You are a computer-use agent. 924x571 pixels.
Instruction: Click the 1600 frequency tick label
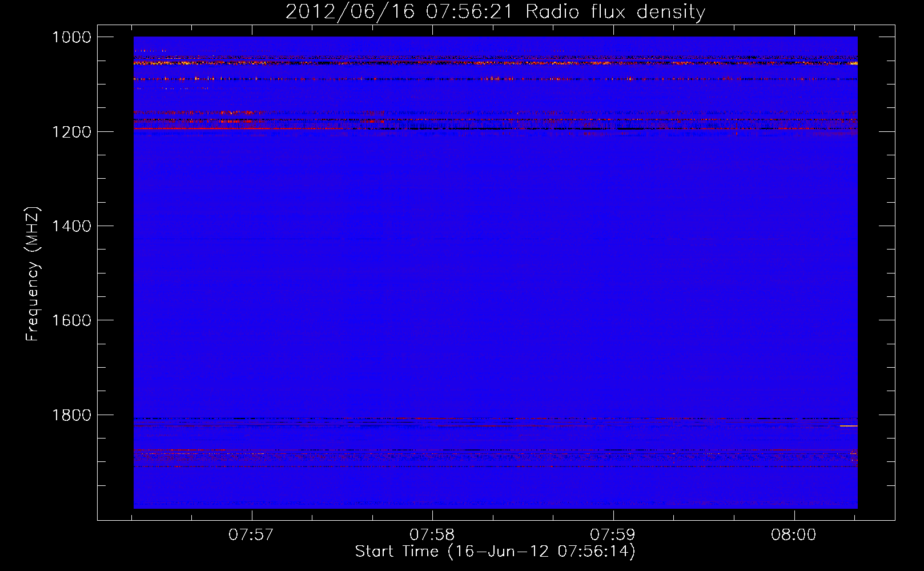71,320
